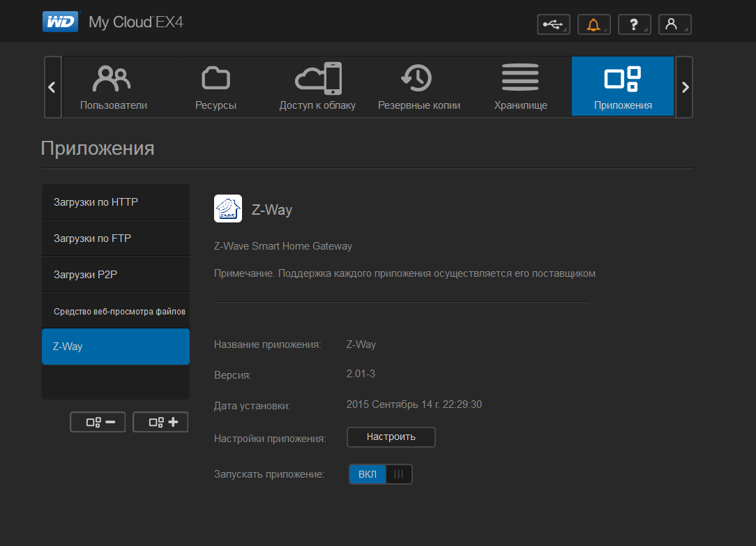Open the user account icon menu
This screenshot has width=756, height=546.
tap(675, 24)
